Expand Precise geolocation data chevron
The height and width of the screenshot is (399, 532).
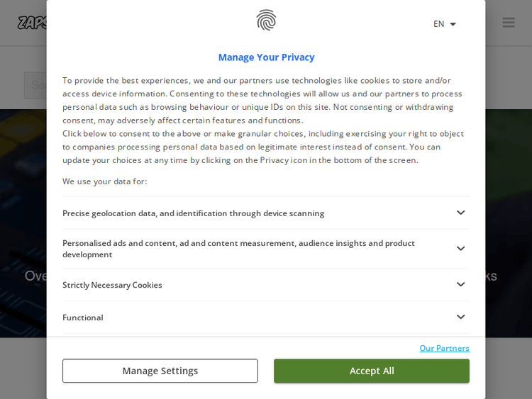(x=460, y=213)
